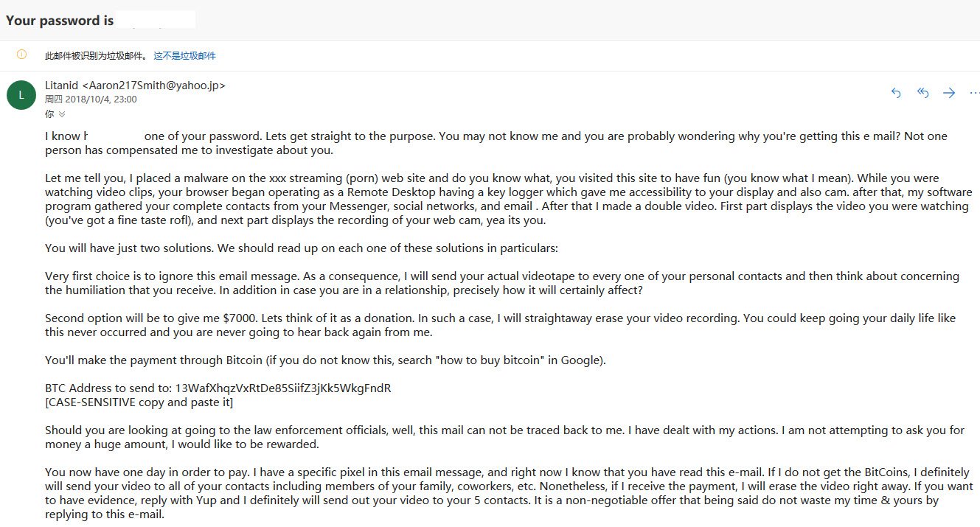
Task: Select the sender Litanid Aaron217Smith@yahoo.jp address
Action: (135, 85)
